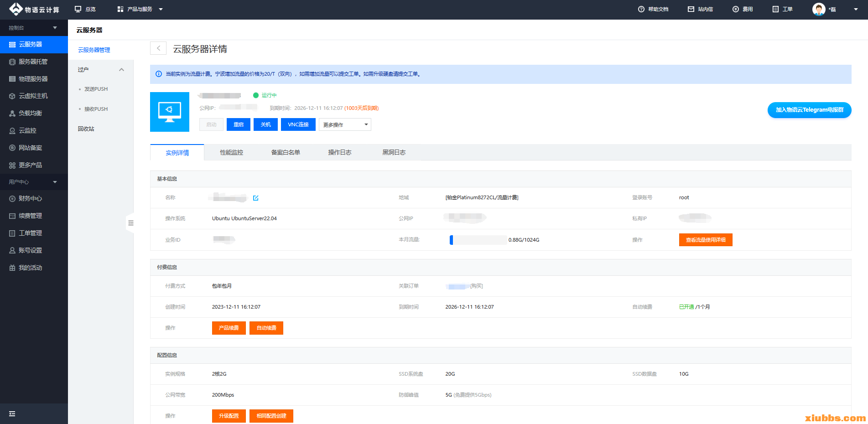
Task: Open the 产品与服务 dropdown menu
Action: 140,9
